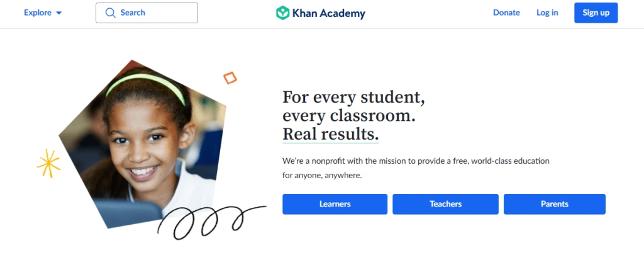644x255 pixels.
Task: Click the green headband in the photo
Action: (x=145, y=87)
